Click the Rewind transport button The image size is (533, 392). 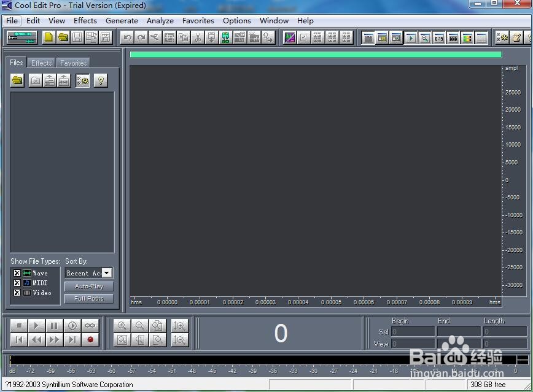click(x=37, y=340)
